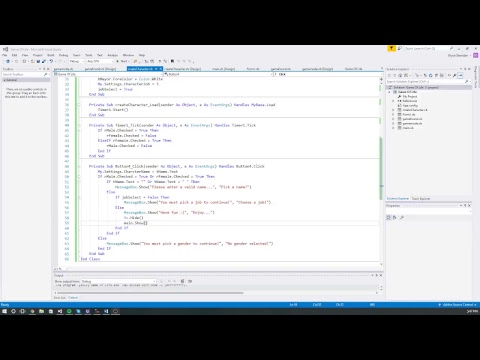Image resolution: width=480 pixels, height=360 pixels.
Task: Click the yellow notification filter icon
Action: pyautogui.click(x=391, y=49)
